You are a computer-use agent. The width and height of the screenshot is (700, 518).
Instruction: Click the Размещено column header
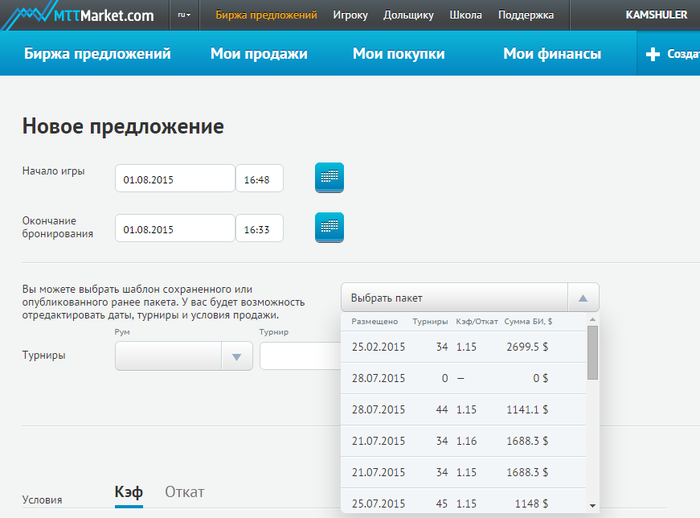pos(374,322)
